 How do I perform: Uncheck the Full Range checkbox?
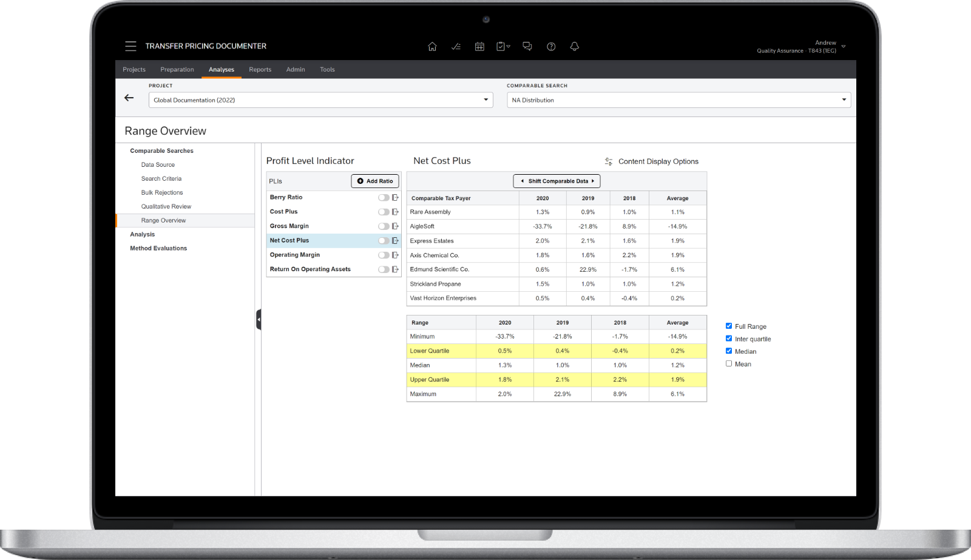point(729,326)
